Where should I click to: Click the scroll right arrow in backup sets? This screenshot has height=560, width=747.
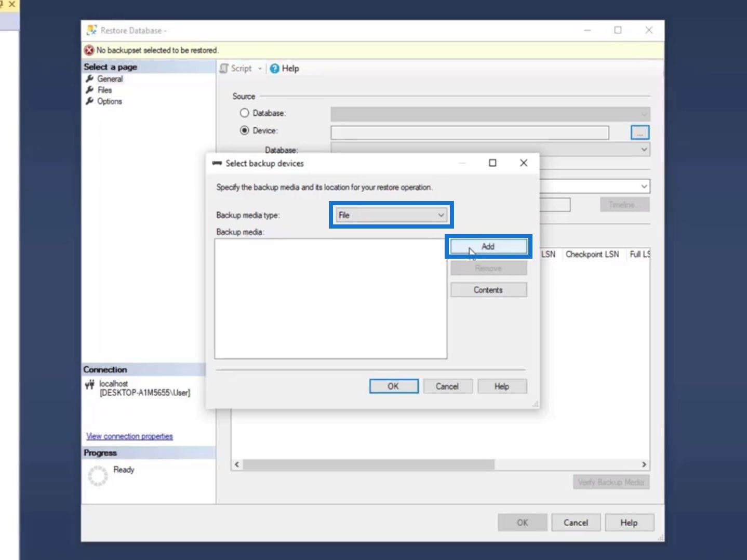[644, 464]
